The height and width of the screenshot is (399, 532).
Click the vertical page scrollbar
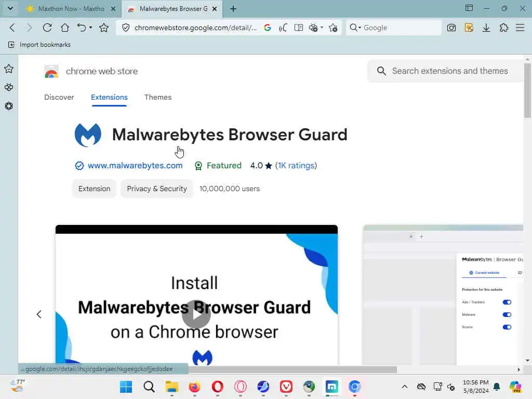tap(527, 91)
